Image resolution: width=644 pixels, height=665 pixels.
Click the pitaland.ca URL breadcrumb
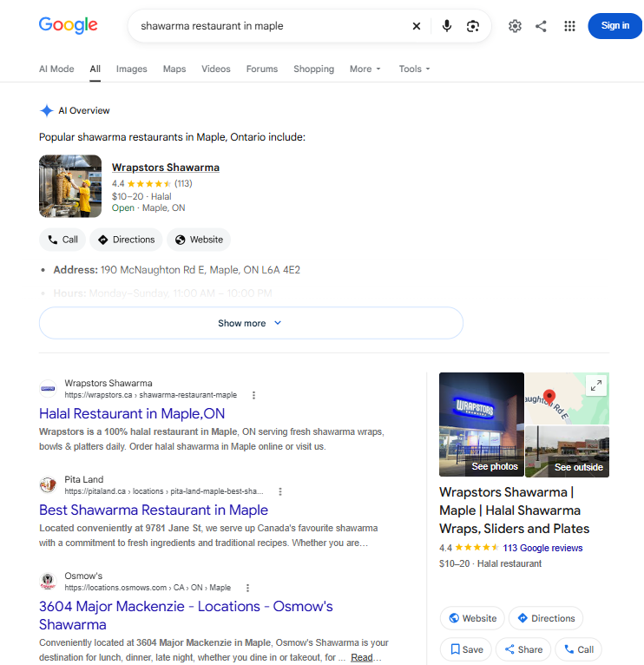click(x=164, y=491)
